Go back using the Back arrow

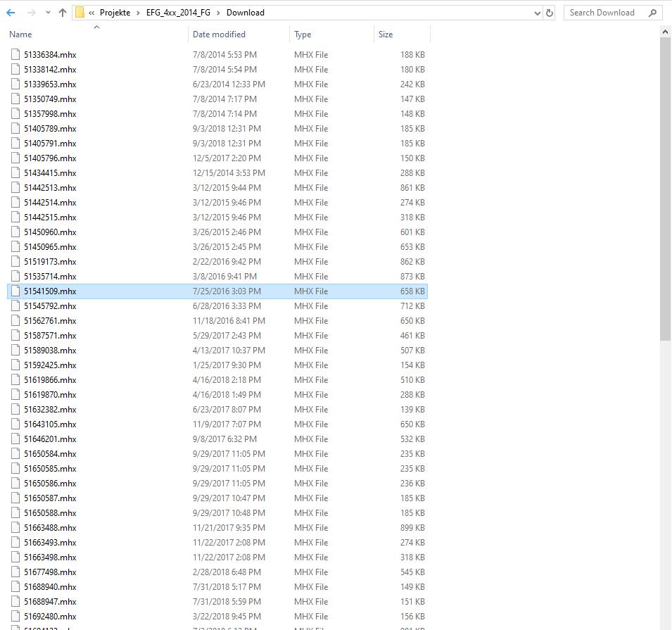[x=11, y=13]
